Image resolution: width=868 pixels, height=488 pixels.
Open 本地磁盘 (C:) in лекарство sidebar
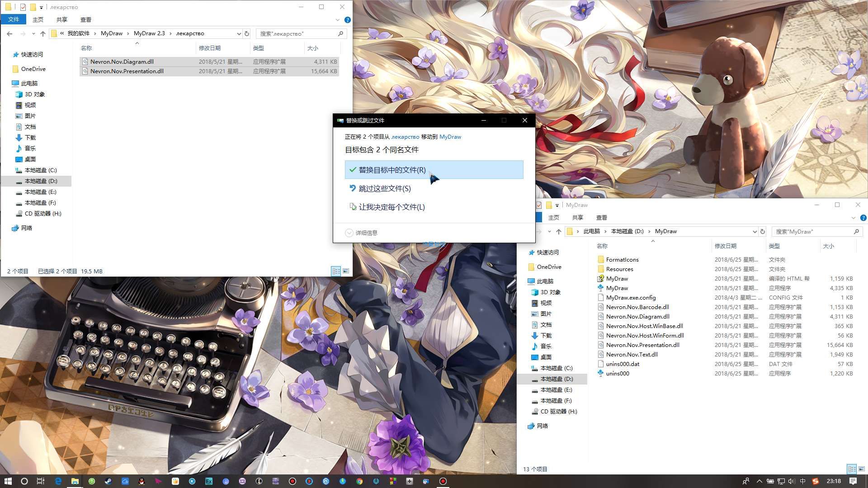tap(36, 170)
